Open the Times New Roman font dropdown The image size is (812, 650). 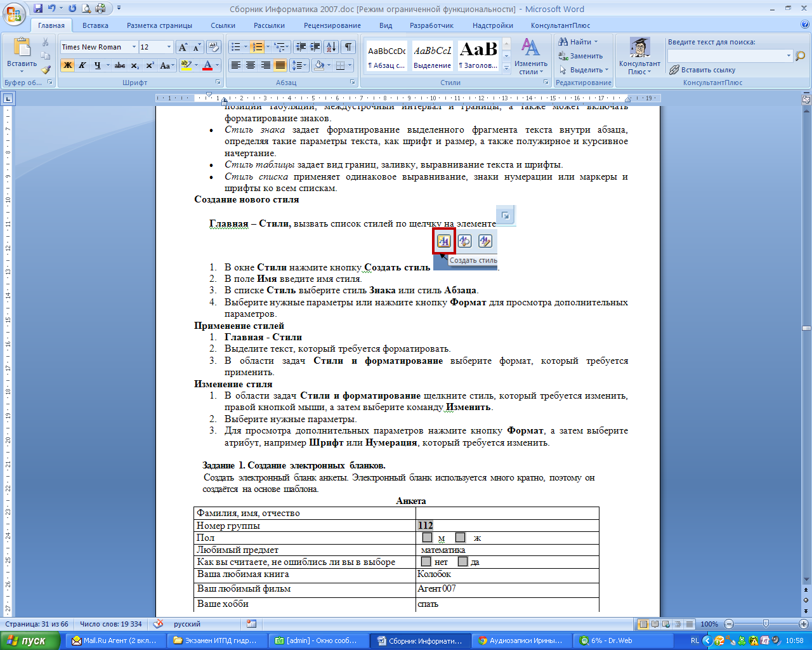(134, 47)
